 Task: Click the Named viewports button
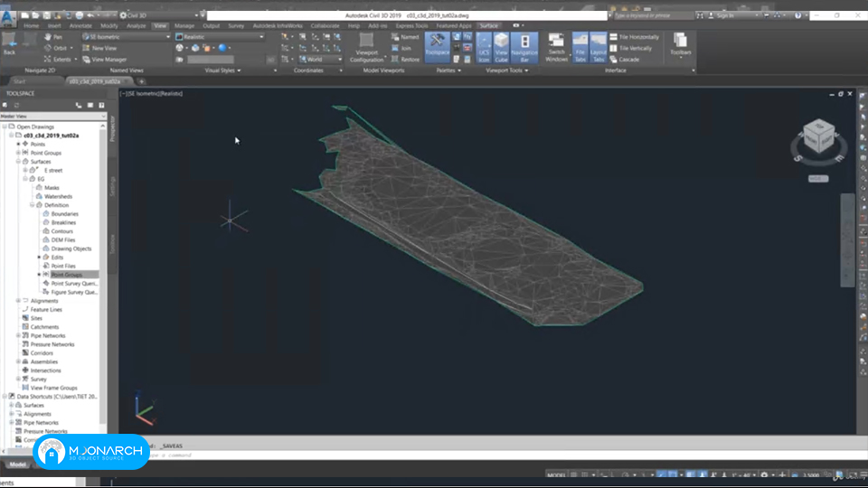pos(405,36)
